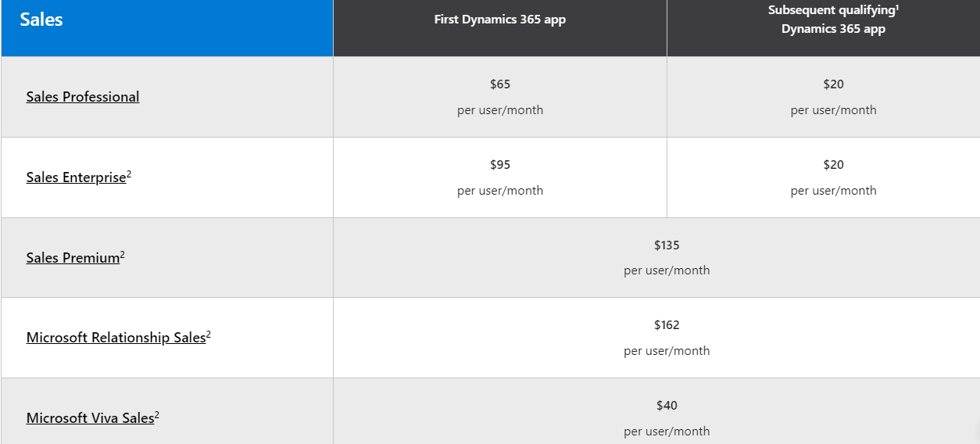The height and width of the screenshot is (444, 980).
Task: Open the Sales Professional link
Action: pos(83,97)
